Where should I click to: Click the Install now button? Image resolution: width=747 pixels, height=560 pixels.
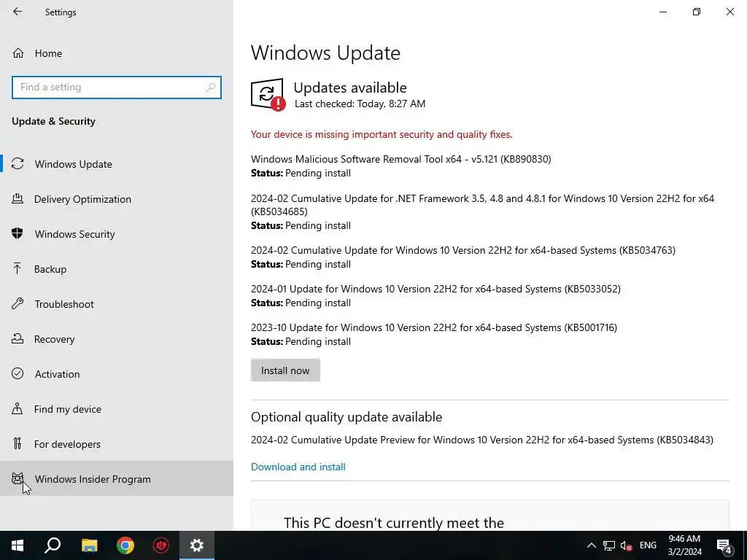click(285, 370)
